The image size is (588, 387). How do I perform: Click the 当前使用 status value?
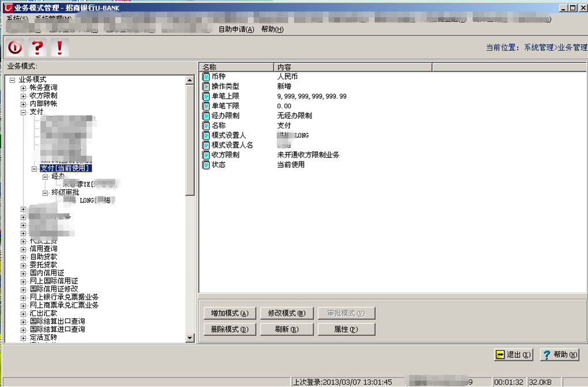291,164
